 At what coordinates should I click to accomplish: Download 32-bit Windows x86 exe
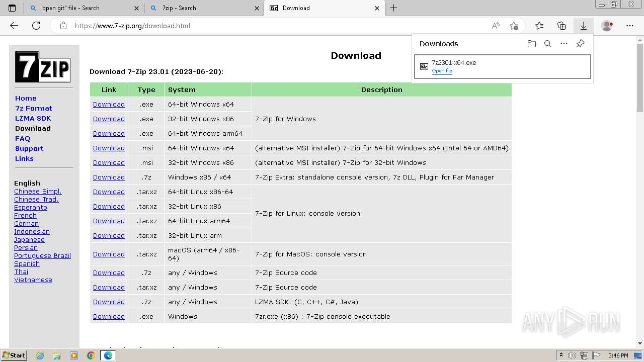109,119
